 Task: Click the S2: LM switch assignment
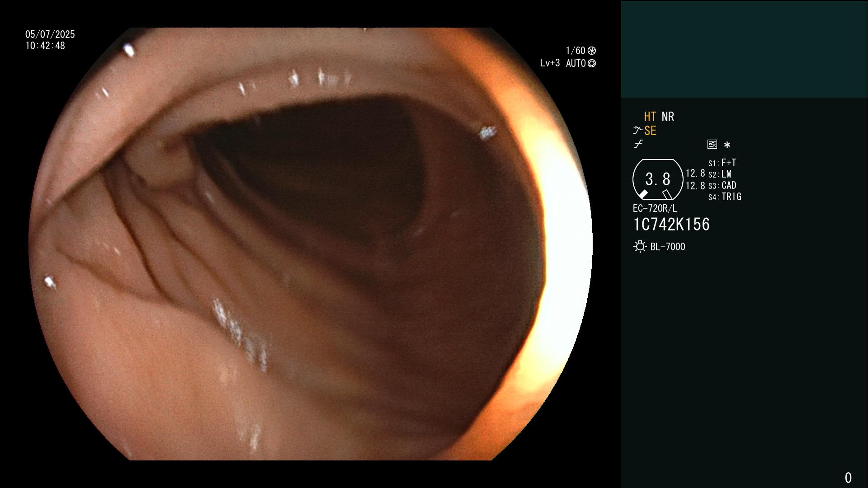[x=720, y=174]
